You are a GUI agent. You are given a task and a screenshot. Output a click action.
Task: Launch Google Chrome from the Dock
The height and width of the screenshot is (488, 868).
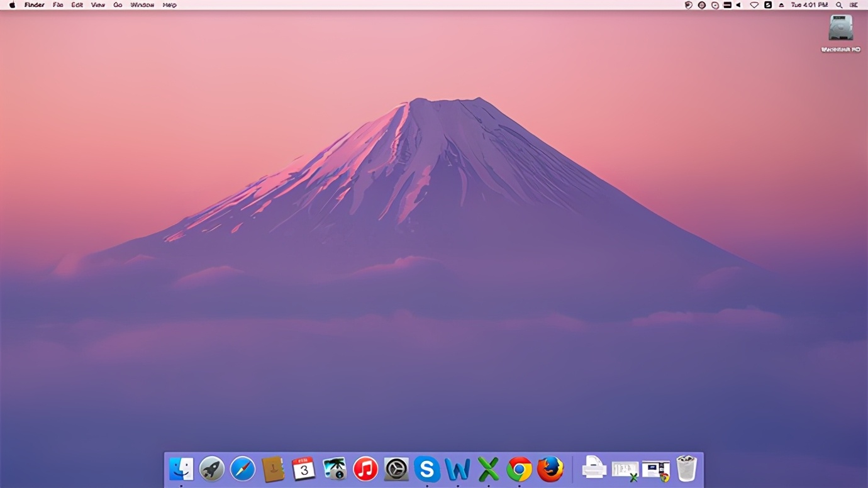(x=519, y=469)
